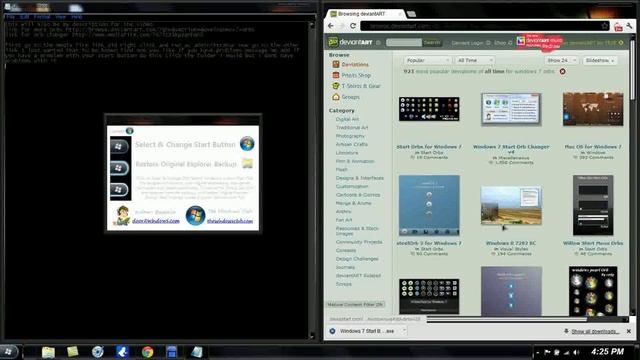Open Sticky Notes from the taskbar
Viewport: 640px width, 360px height.
[x=73, y=351]
